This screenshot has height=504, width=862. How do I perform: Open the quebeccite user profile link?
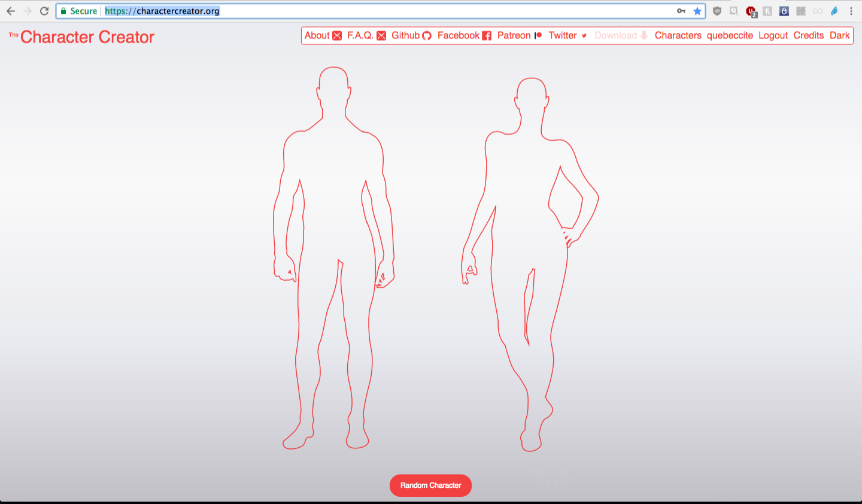[x=730, y=35]
